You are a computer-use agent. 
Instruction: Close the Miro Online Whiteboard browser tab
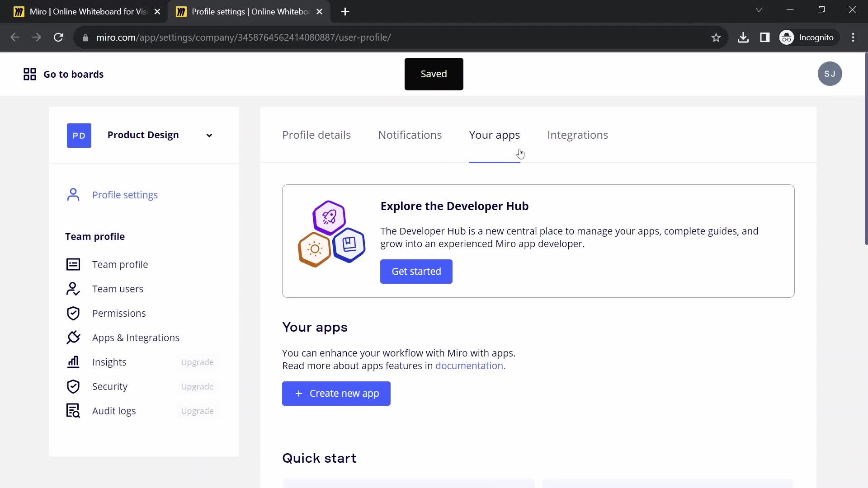coord(157,12)
